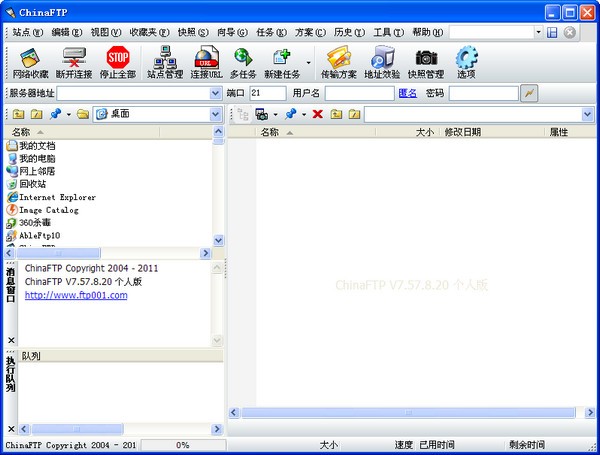
Task: Select Internet Explorer in local list
Action: point(51,197)
